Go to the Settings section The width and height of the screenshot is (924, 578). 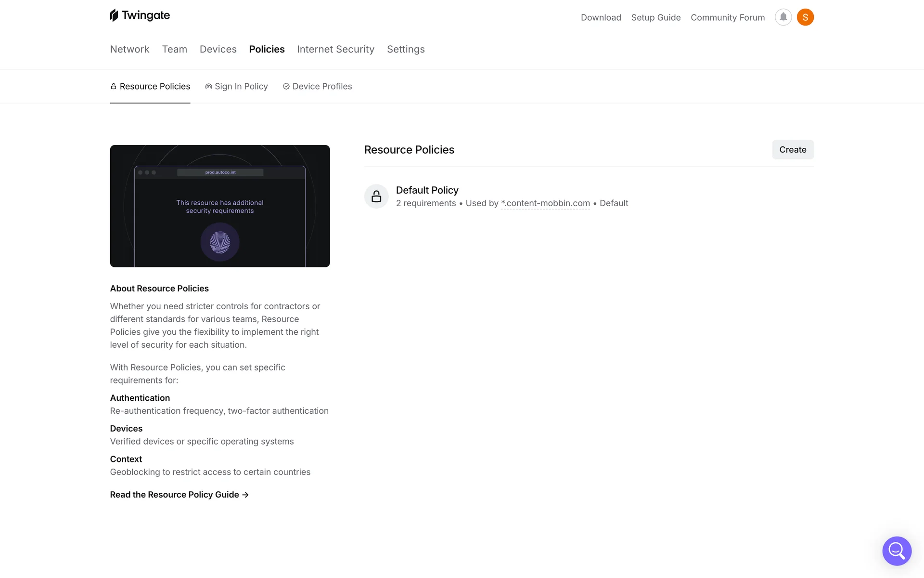tap(406, 49)
